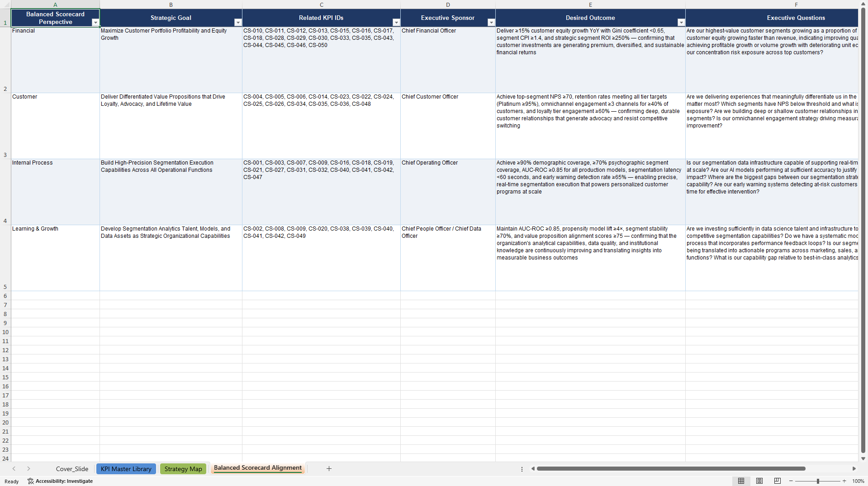Image resolution: width=868 pixels, height=486 pixels.
Task: Select row 10 header
Action: coord(5,332)
